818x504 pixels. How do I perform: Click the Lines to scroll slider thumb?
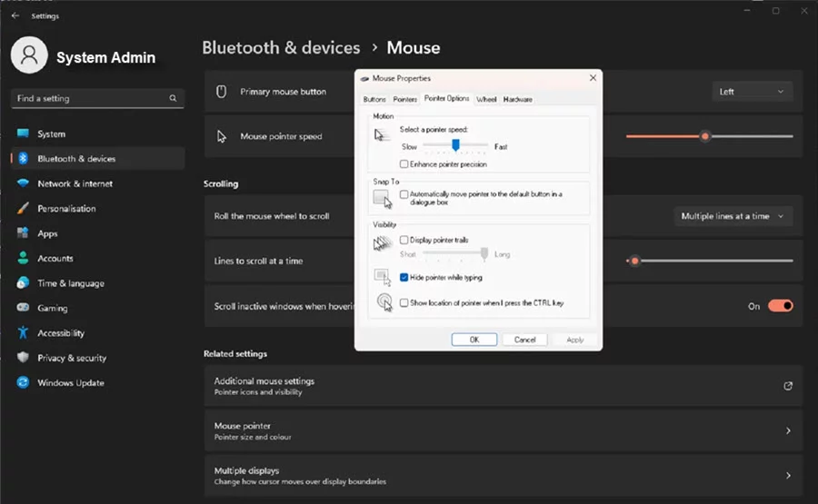pyautogui.click(x=634, y=261)
